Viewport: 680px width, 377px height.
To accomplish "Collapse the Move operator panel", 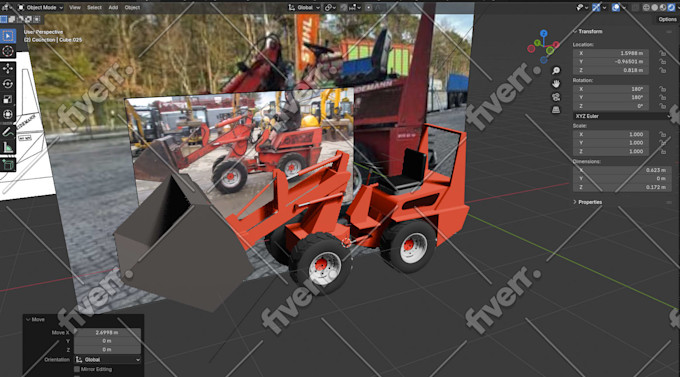I will (x=35, y=320).
